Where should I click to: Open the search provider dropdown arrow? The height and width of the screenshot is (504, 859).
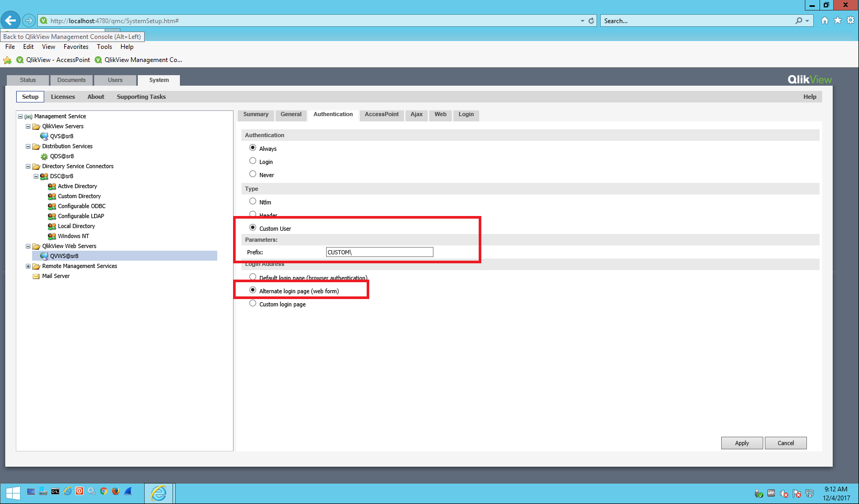click(x=807, y=21)
